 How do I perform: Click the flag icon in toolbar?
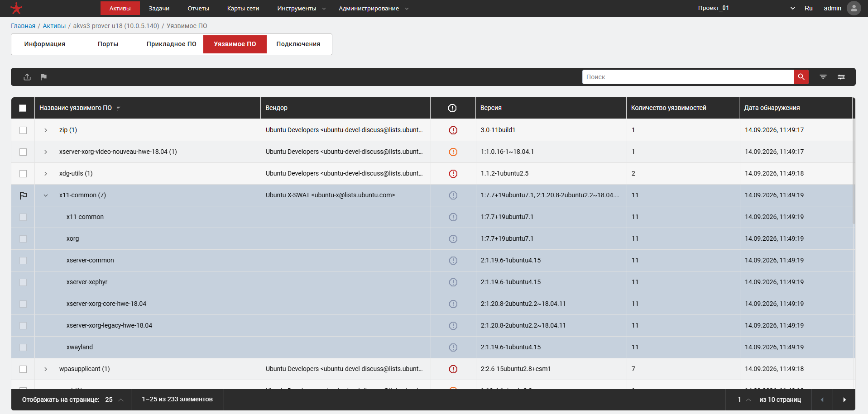[43, 77]
